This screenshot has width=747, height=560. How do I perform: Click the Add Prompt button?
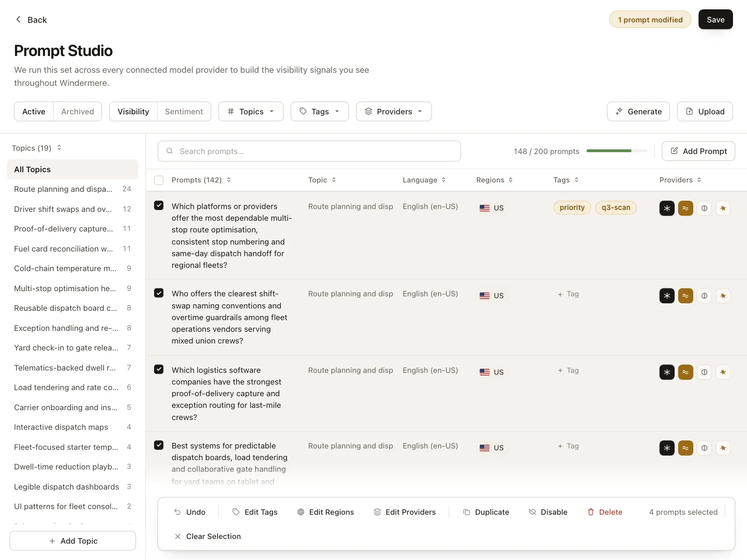[698, 151]
